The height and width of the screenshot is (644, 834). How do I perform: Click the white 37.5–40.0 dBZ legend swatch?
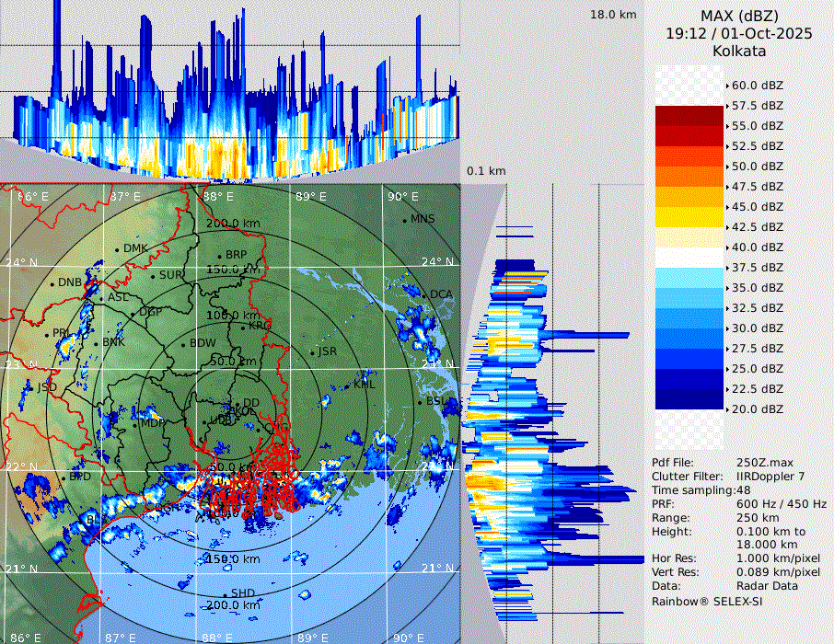click(689, 258)
